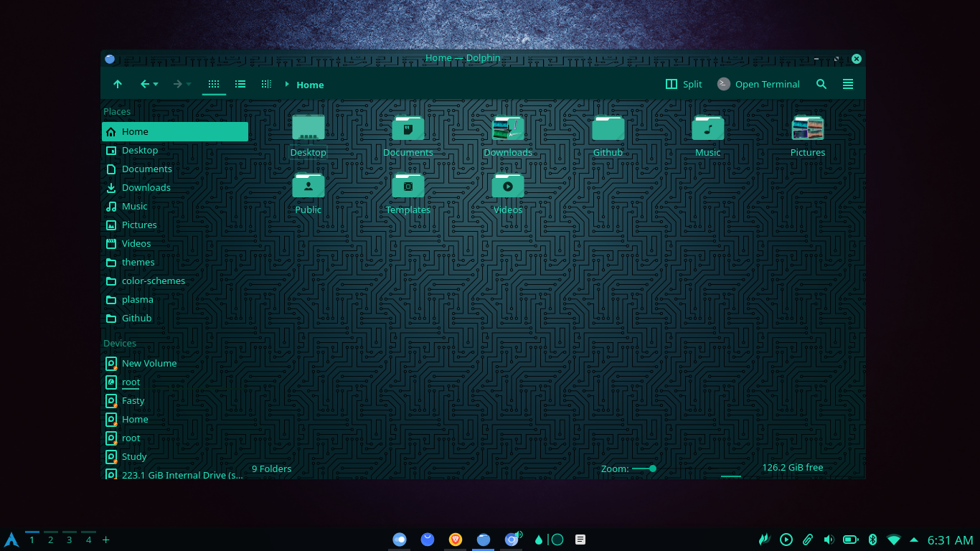
Task: Open the search magnifier icon
Action: coord(821,84)
